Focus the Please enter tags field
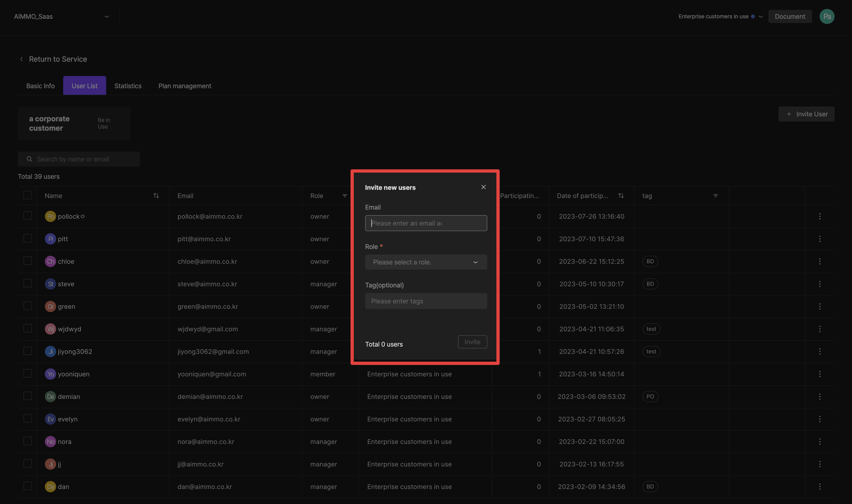This screenshot has height=504, width=852. click(426, 301)
